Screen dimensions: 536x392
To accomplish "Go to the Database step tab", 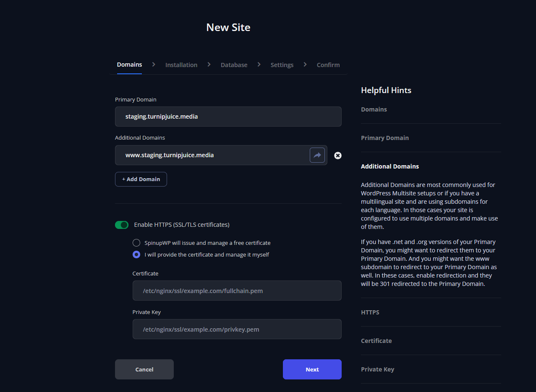I will [234, 65].
